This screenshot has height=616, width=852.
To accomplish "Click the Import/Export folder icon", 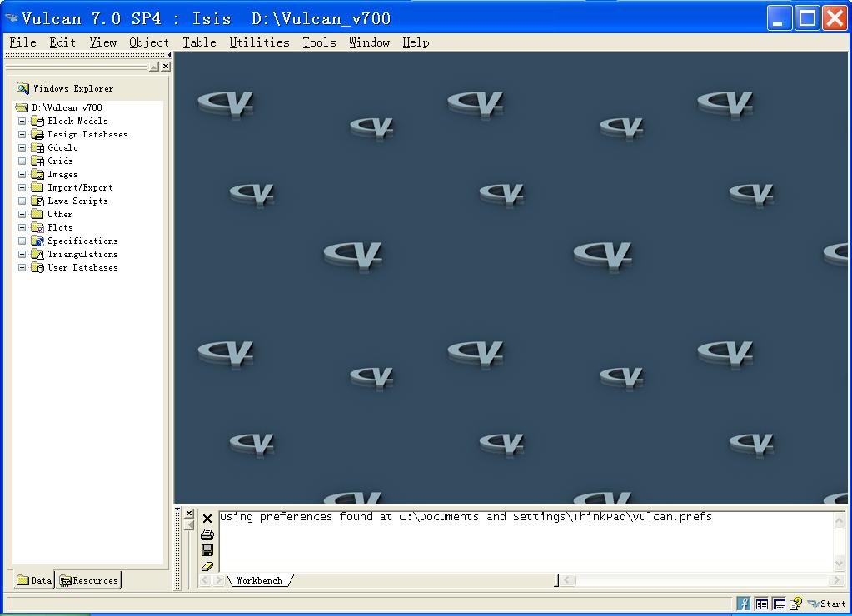I will click(x=37, y=187).
